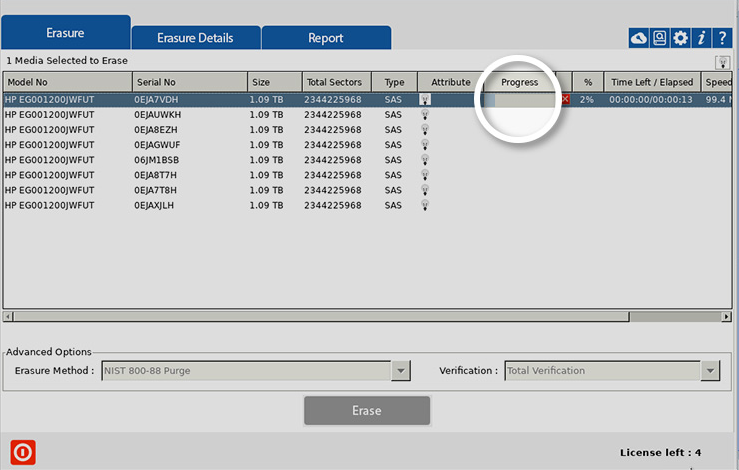Image resolution: width=739 pixels, height=470 pixels.
Task: Sort by Model No column header
Action: point(67,82)
